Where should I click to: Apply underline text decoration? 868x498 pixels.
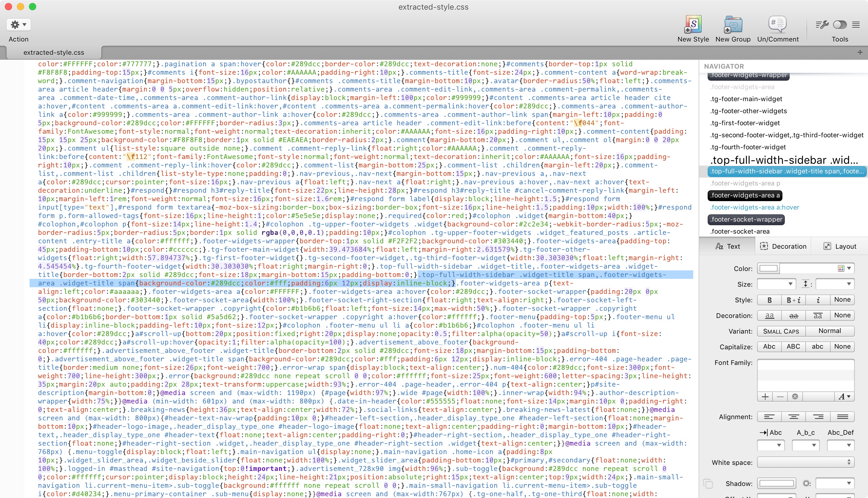coord(769,315)
